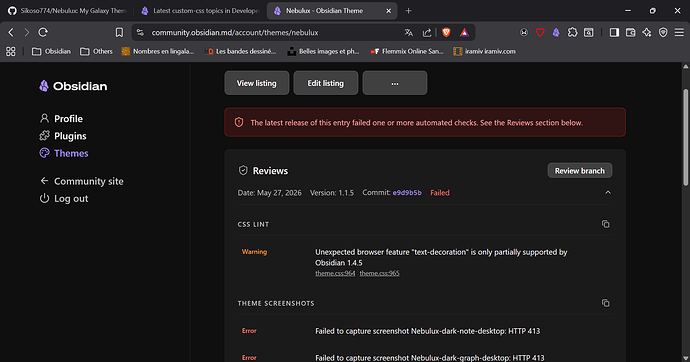The image size is (690, 362).
Task: Reload the page with the refresh icon
Action: (43, 32)
